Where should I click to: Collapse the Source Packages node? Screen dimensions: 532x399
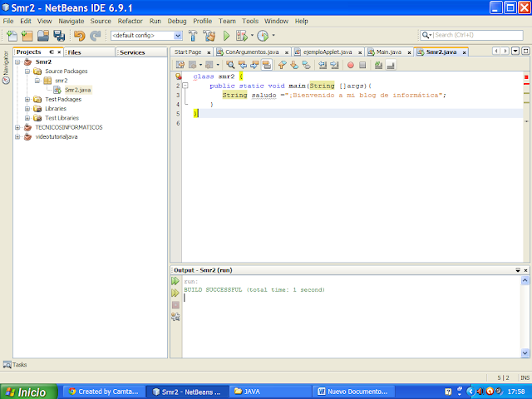coord(27,71)
